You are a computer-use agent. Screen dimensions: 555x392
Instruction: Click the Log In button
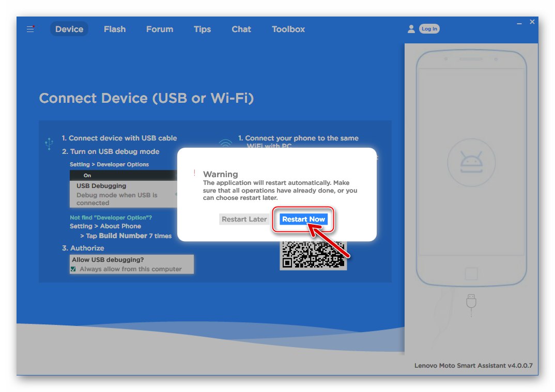pos(429,28)
